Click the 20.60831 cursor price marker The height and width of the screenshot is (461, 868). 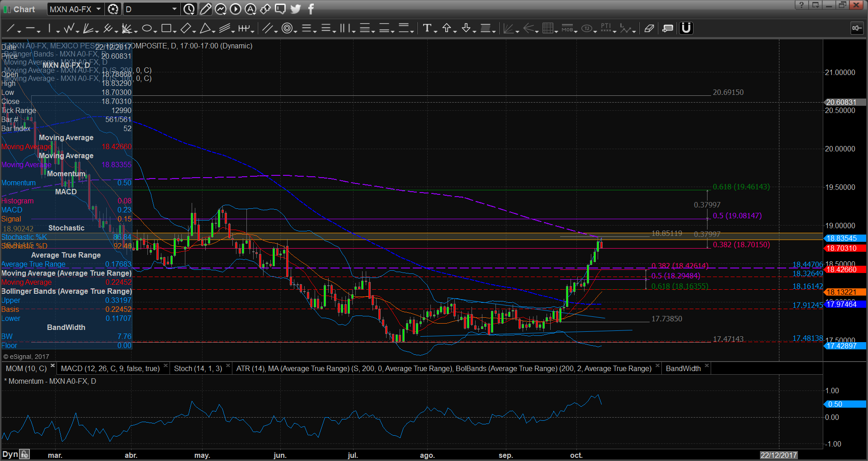point(844,102)
